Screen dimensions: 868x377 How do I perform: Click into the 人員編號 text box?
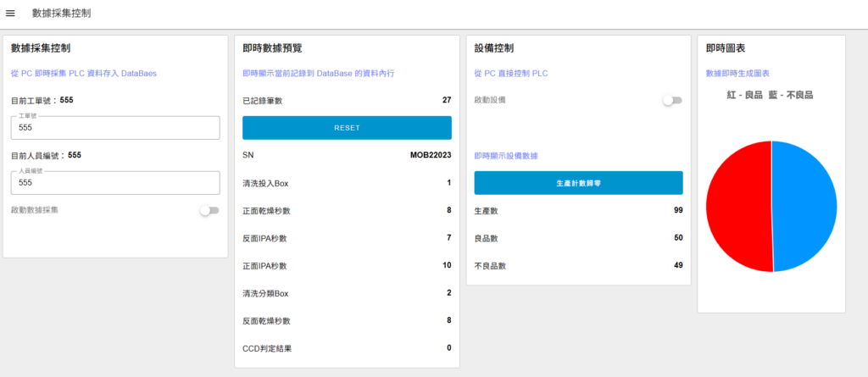pos(115,183)
